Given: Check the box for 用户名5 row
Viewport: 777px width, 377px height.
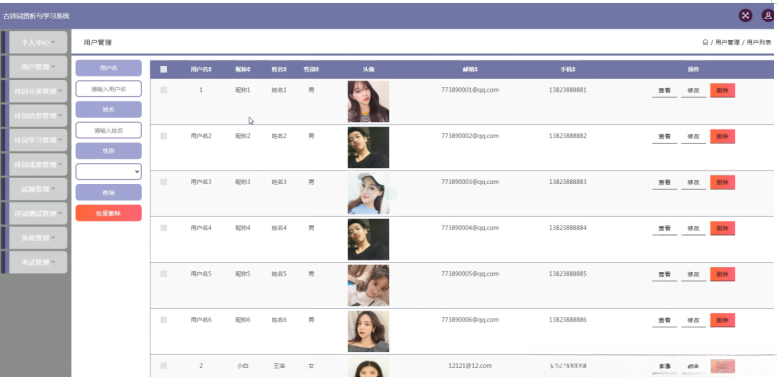Looking at the screenshot, I should [x=164, y=274].
